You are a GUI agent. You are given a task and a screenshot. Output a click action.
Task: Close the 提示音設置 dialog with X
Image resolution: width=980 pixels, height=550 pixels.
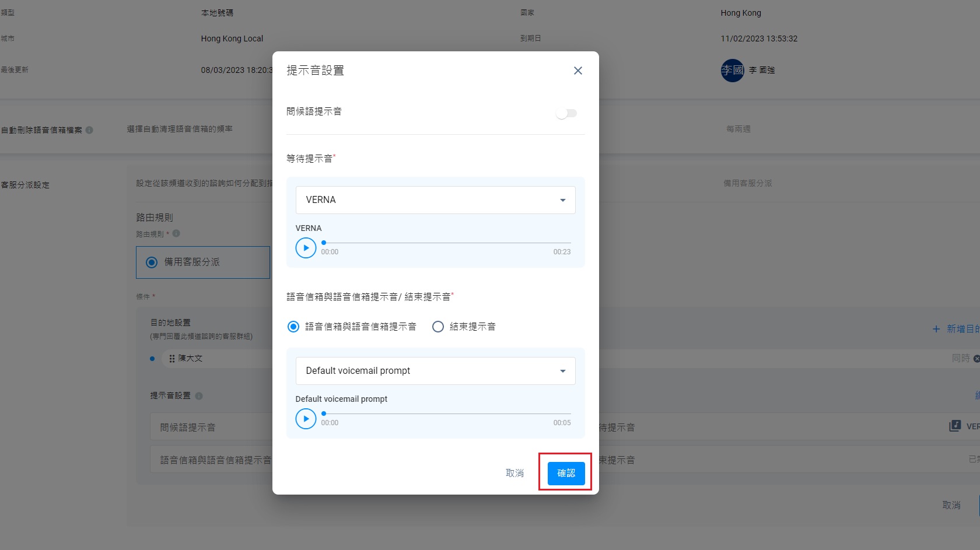577,71
